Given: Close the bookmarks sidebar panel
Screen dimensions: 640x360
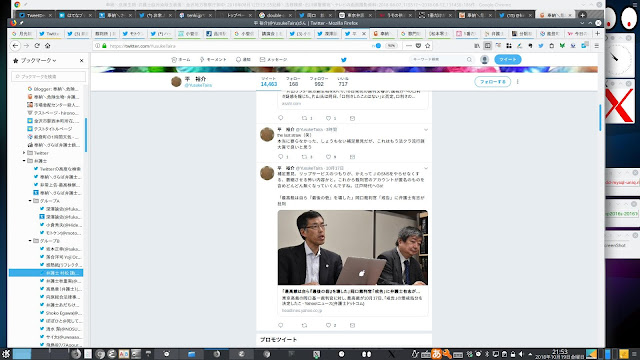Looking at the screenshot, I should click(x=81, y=60).
